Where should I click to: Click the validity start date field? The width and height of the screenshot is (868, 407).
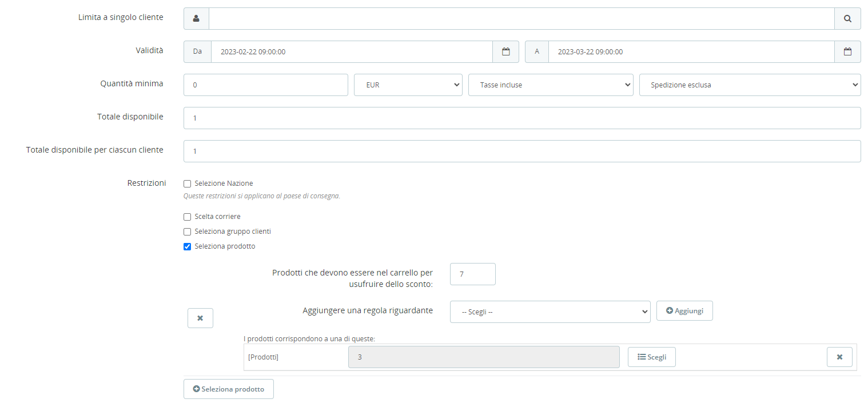(x=352, y=51)
